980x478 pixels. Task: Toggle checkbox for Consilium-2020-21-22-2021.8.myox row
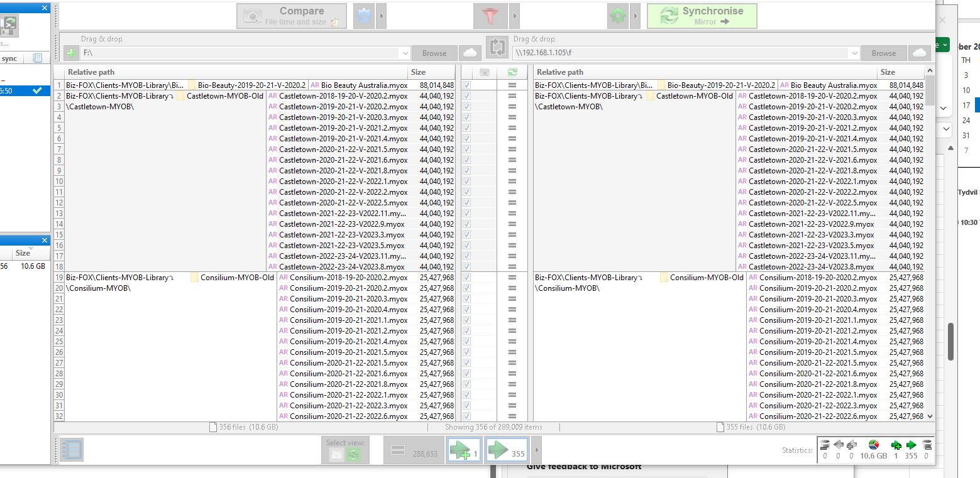coord(467,384)
